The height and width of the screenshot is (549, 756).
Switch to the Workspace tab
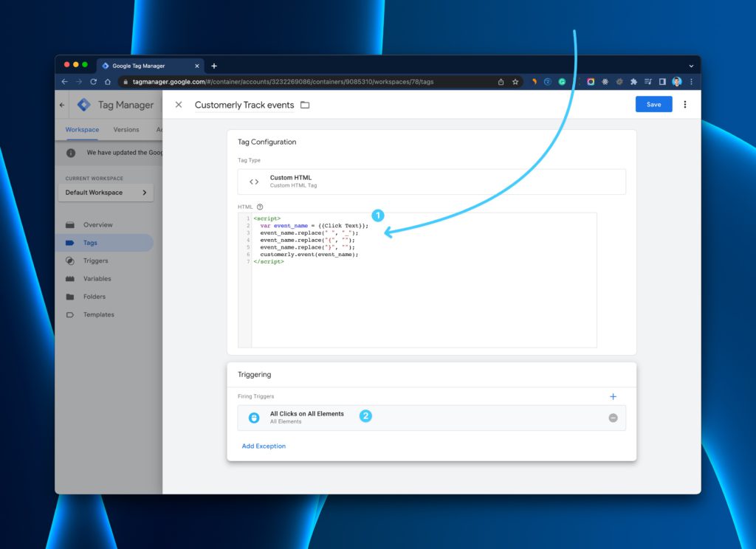(83, 130)
